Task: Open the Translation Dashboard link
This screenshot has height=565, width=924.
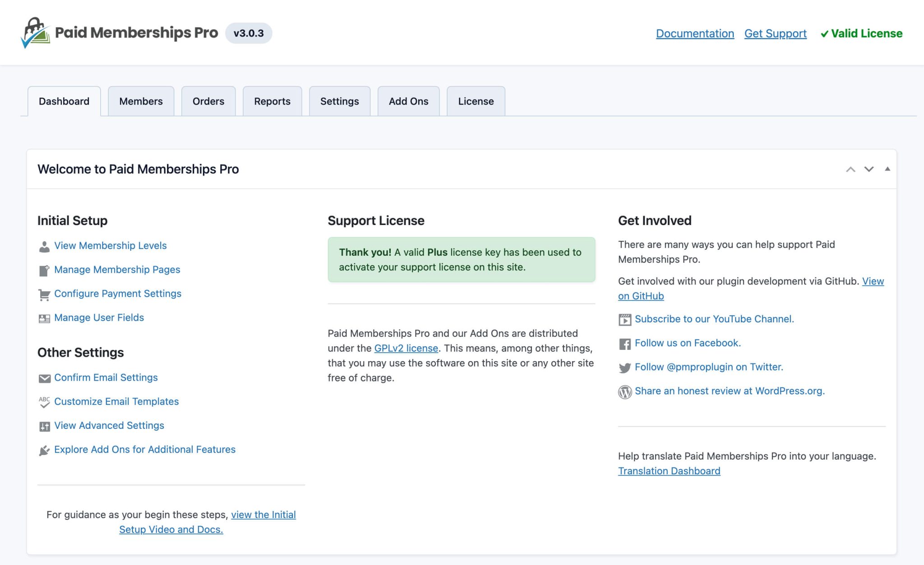Action: [669, 471]
